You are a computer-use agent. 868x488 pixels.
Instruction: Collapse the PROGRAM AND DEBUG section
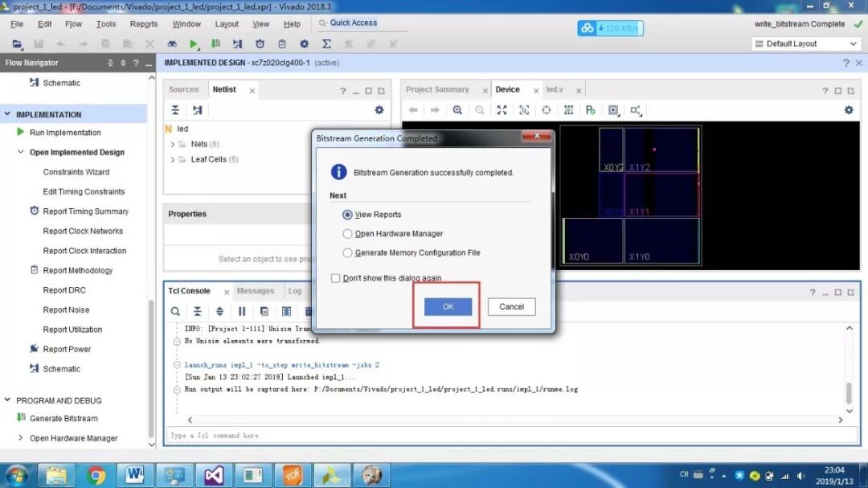(x=7, y=400)
